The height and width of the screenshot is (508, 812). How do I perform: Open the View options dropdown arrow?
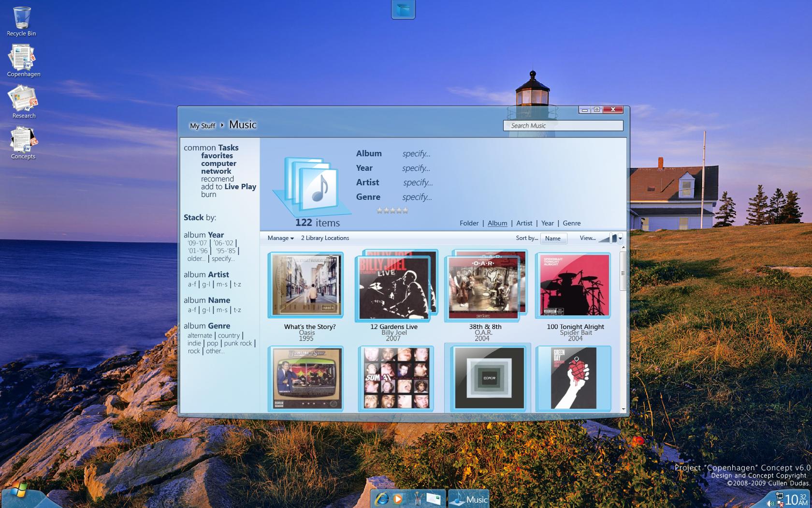click(620, 239)
